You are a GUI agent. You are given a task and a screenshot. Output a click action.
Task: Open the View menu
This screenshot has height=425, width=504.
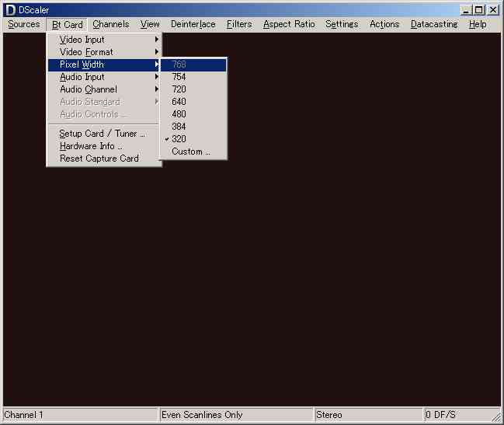click(x=150, y=24)
